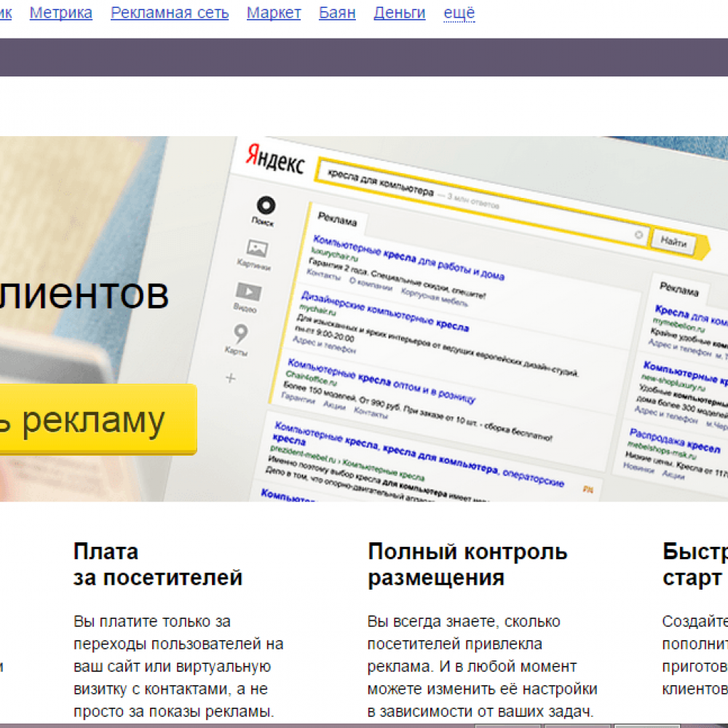Screen dimensions: 728x728
Task: Click the Яндекс logo in the banner
Action: click(275, 159)
